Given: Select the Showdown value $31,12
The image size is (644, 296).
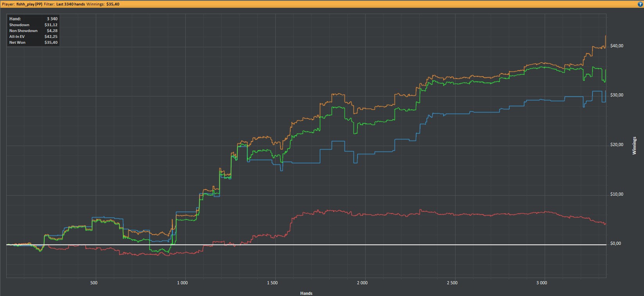Looking at the screenshot, I should pyautogui.click(x=51, y=25).
